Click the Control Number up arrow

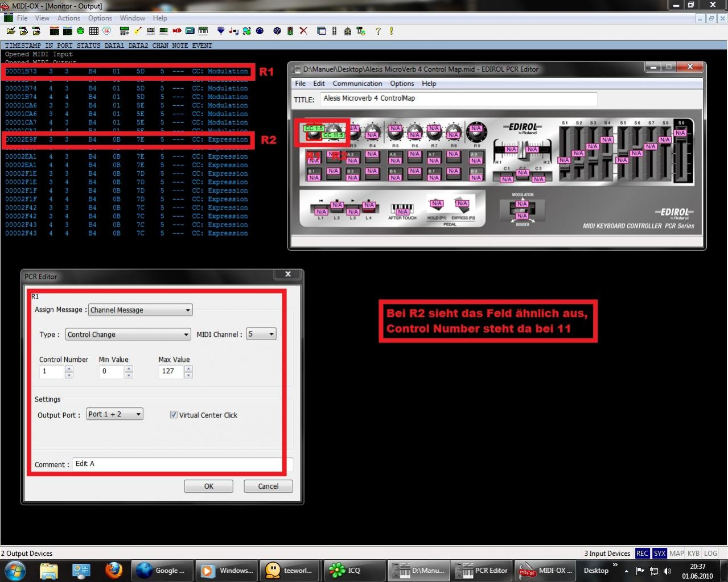tap(69, 369)
